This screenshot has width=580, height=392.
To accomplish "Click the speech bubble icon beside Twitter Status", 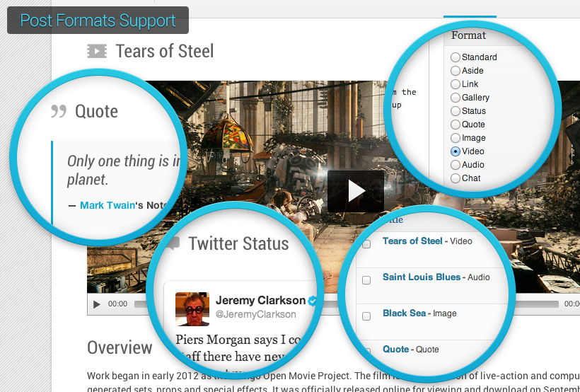I will click(x=172, y=243).
